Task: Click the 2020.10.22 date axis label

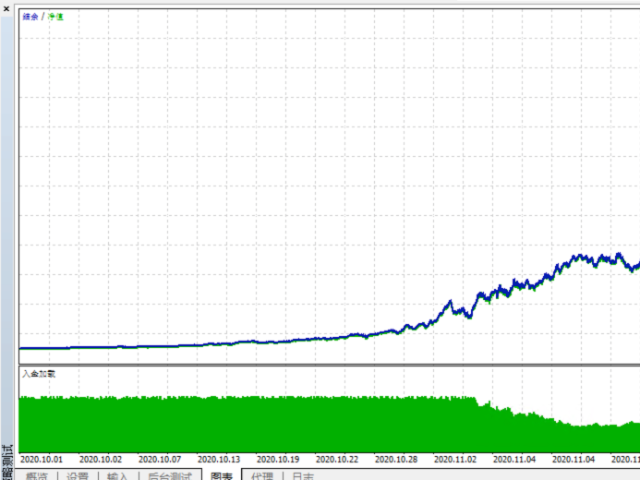Action: point(337,459)
